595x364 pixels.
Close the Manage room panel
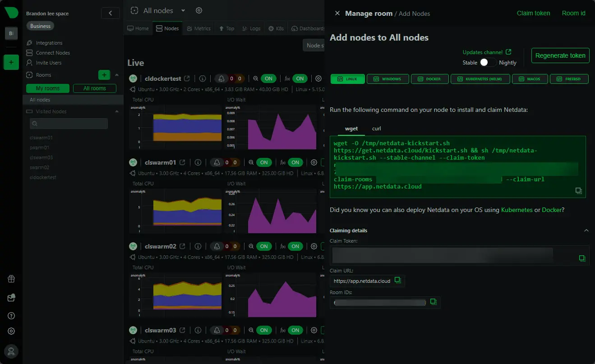click(x=337, y=14)
